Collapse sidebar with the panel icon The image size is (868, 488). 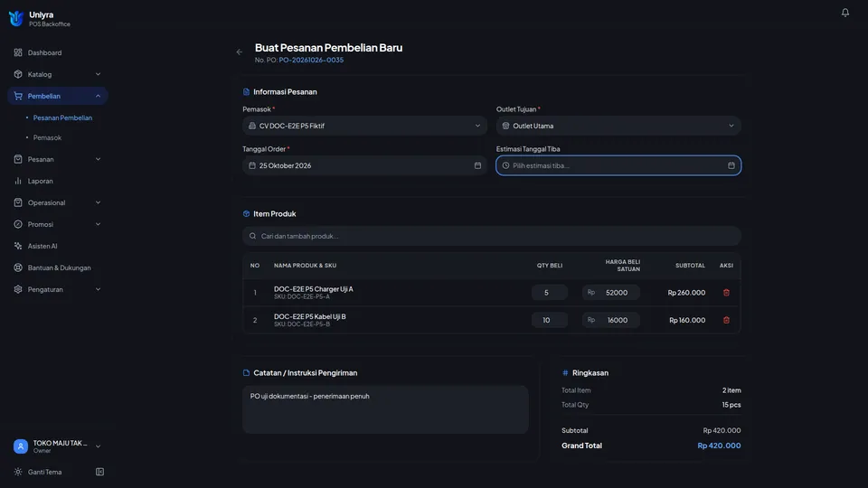[99, 472]
